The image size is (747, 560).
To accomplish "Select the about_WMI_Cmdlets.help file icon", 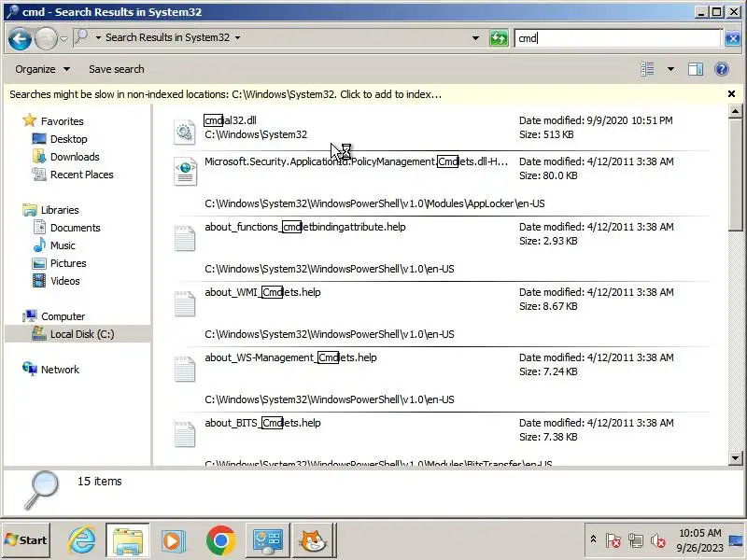I will (x=185, y=303).
